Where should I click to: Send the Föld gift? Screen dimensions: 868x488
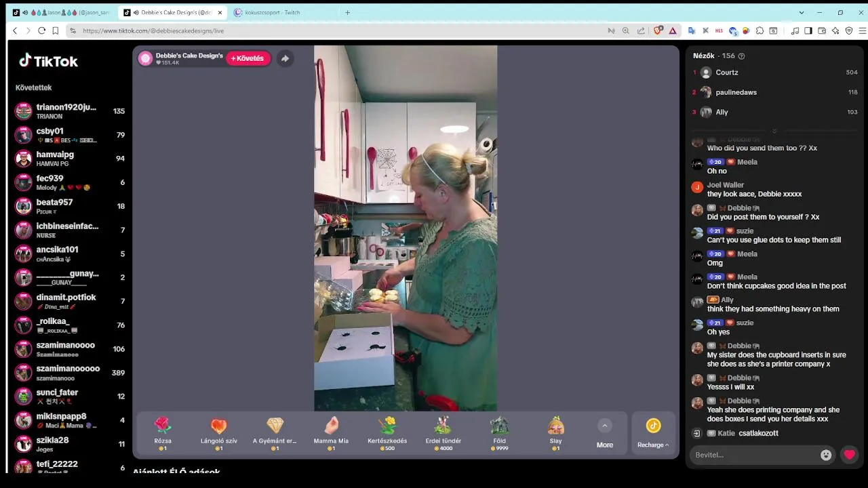[x=499, y=434]
